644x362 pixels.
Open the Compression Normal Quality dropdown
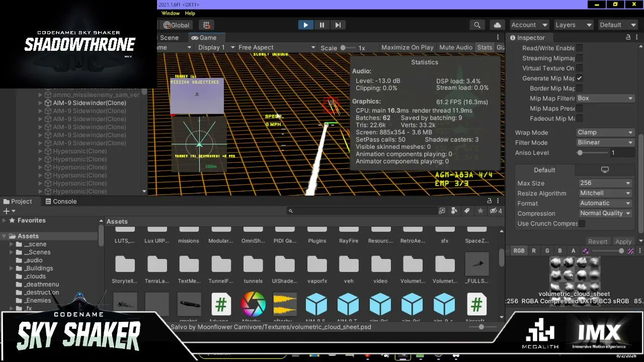point(605,213)
